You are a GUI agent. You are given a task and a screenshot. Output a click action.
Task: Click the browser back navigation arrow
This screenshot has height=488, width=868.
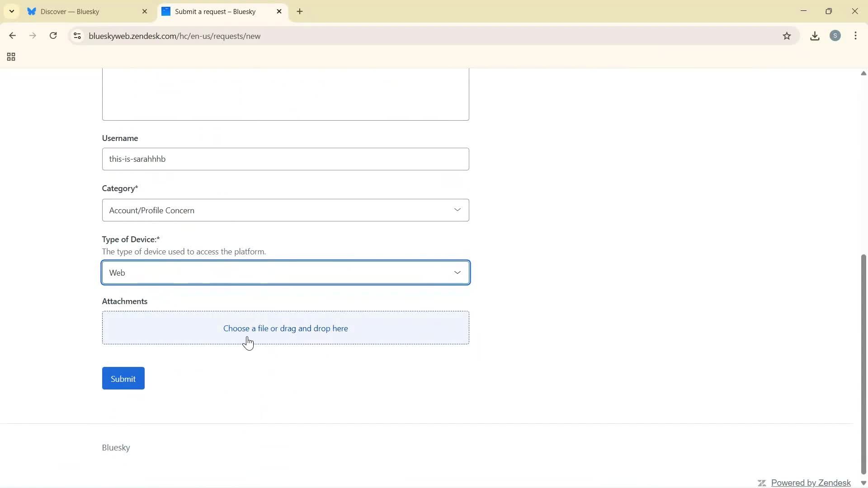tap(12, 36)
